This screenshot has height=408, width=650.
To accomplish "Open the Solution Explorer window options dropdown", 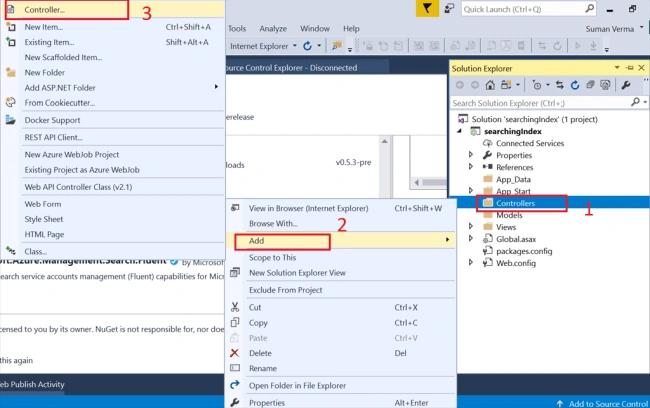I will tap(617, 68).
